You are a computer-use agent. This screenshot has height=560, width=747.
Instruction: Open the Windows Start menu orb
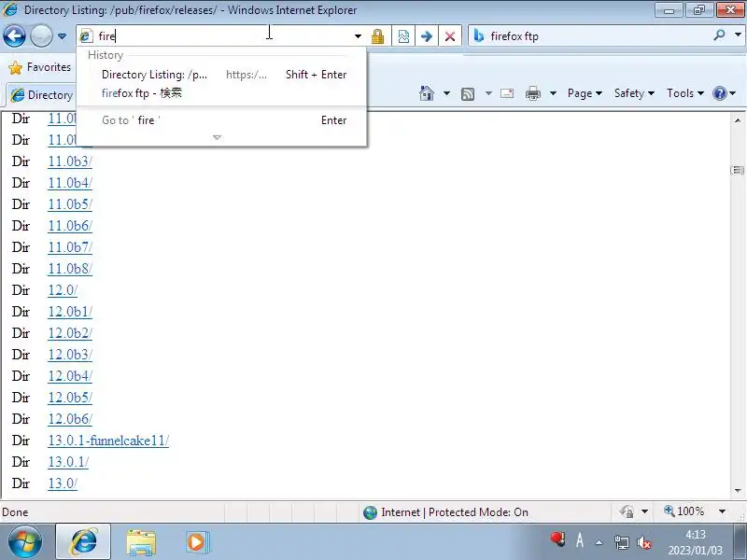(x=25, y=541)
